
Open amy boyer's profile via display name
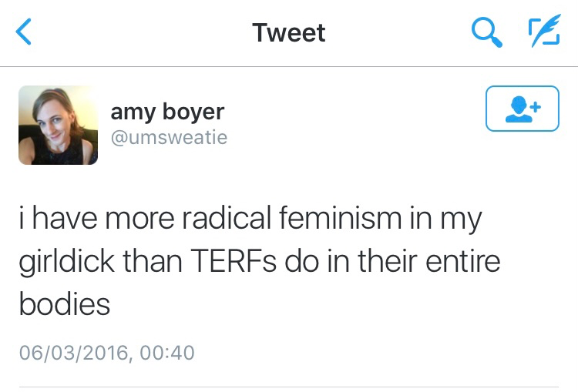(x=167, y=112)
